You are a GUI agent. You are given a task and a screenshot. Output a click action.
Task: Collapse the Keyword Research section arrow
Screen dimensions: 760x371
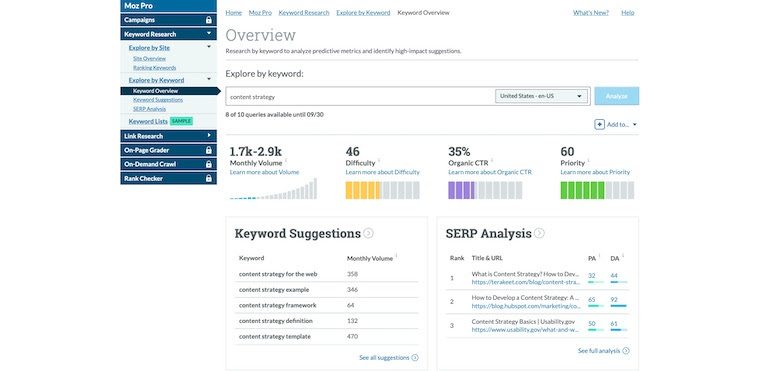[209, 34]
